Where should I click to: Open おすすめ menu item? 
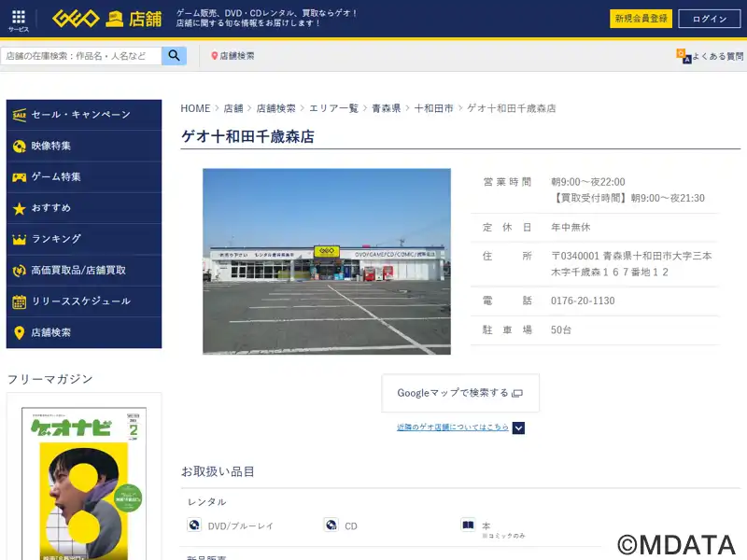click(84, 208)
